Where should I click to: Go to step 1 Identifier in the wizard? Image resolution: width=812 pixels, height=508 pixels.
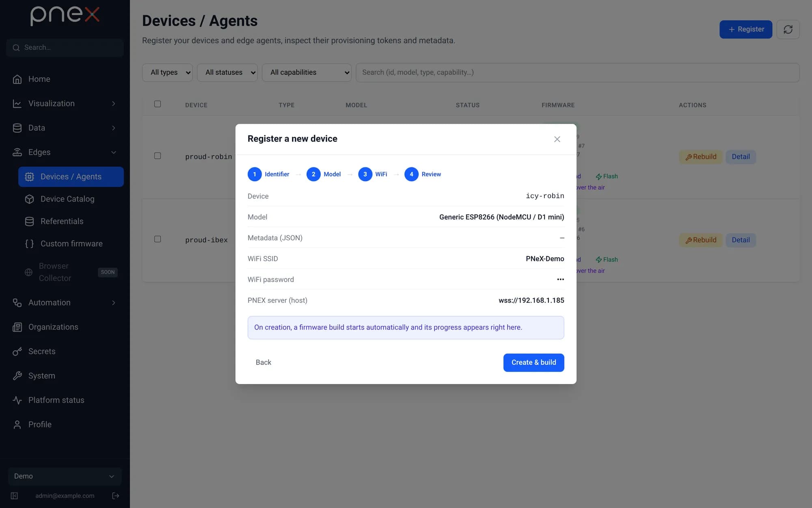(x=268, y=174)
